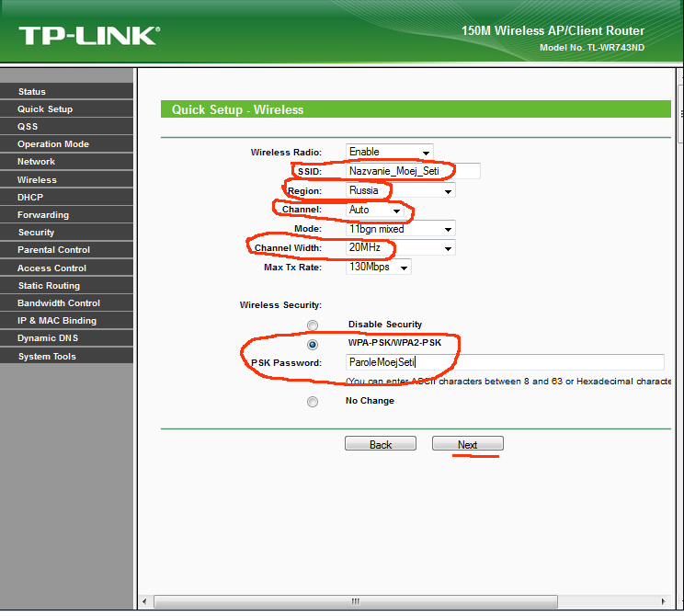
Task: Click the Next button
Action: [468, 444]
